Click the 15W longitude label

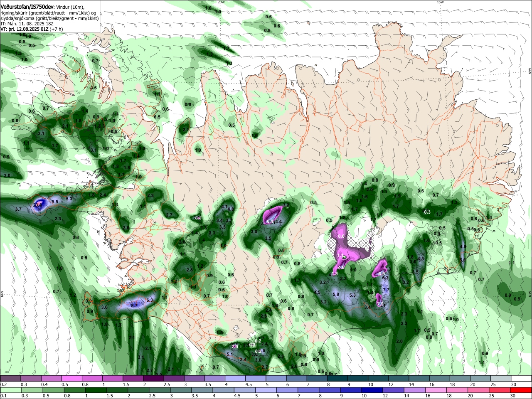pyautogui.click(x=440, y=2)
